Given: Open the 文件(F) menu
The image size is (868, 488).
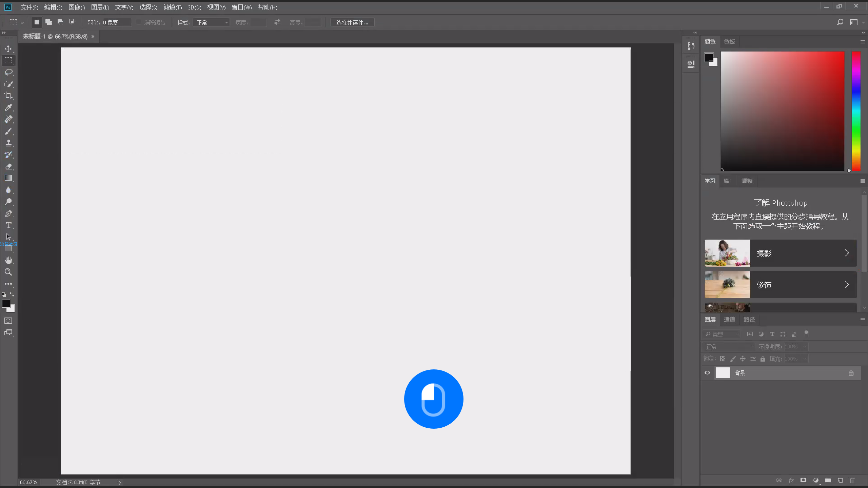Looking at the screenshot, I should (x=29, y=7).
